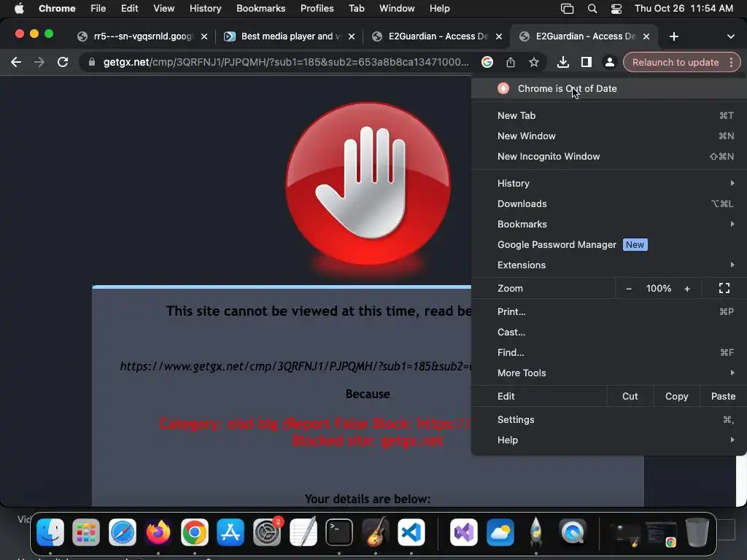Close the first E2Guardian tab
The height and width of the screenshot is (560, 747).
(499, 36)
